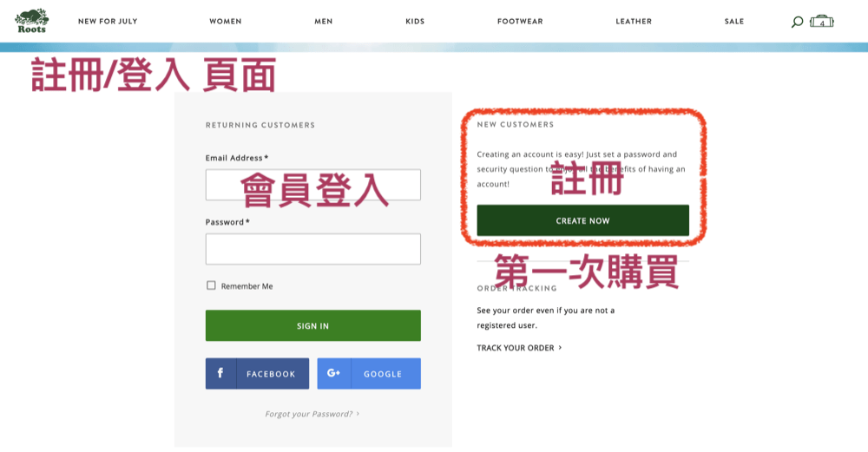Click into the Password field
The height and width of the screenshot is (452, 868).
[x=312, y=249]
